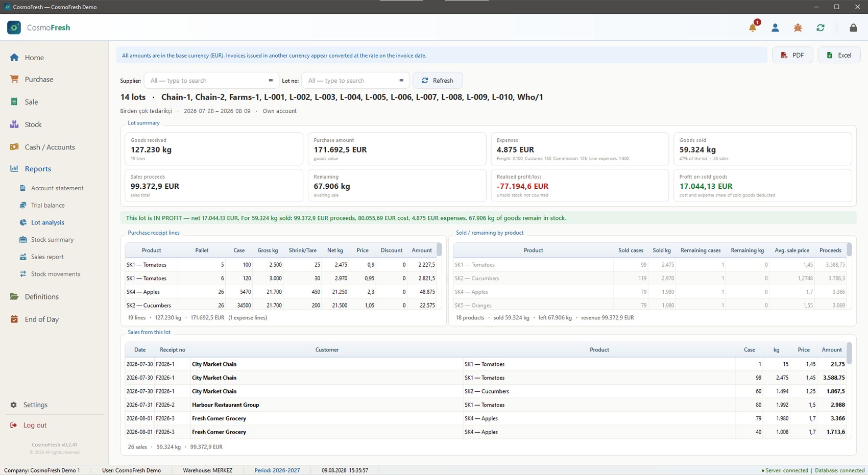Click the Excel file icon
868x475 pixels.
click(x=830, y=55)
